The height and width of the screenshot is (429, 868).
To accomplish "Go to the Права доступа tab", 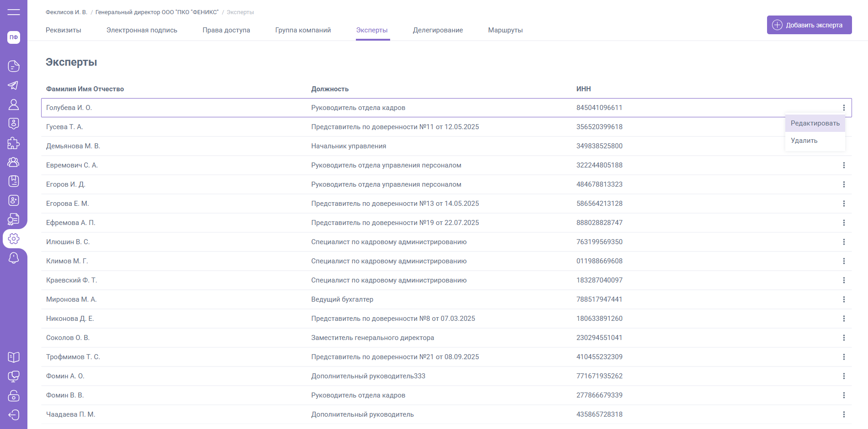I will point(226,30).
